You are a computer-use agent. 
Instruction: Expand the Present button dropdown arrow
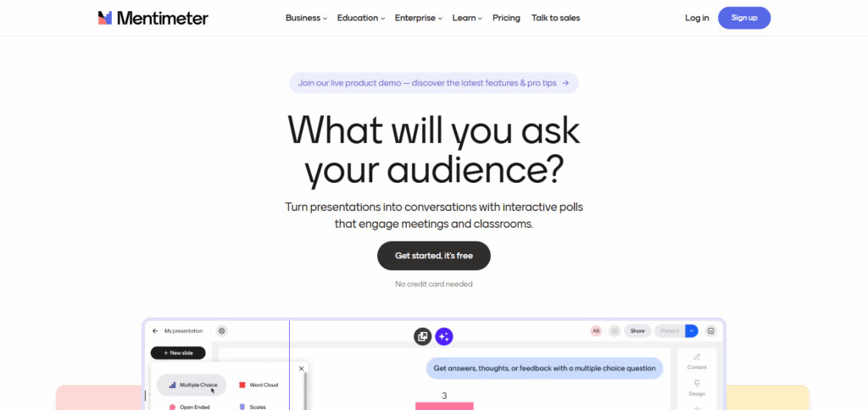(x=692, y=331)
